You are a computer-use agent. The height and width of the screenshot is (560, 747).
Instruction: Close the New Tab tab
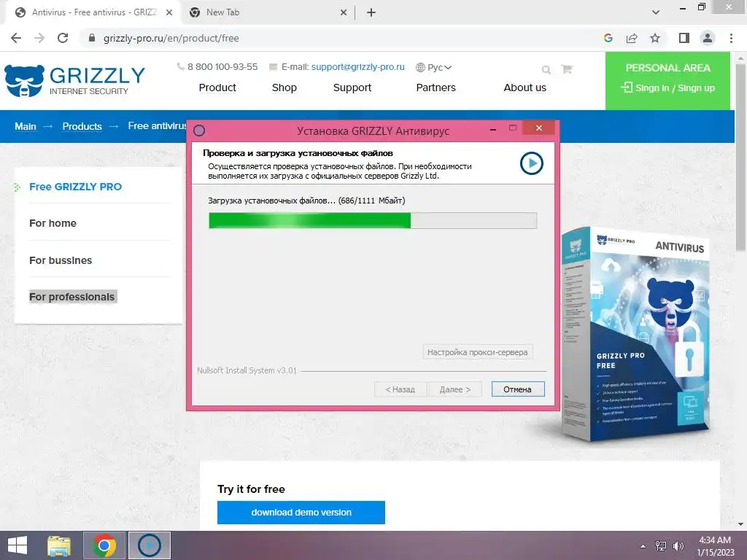[344, 12]
